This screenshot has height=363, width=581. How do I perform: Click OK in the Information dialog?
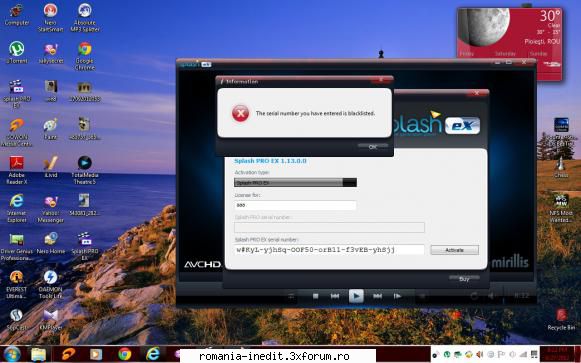tap(373, 147)
